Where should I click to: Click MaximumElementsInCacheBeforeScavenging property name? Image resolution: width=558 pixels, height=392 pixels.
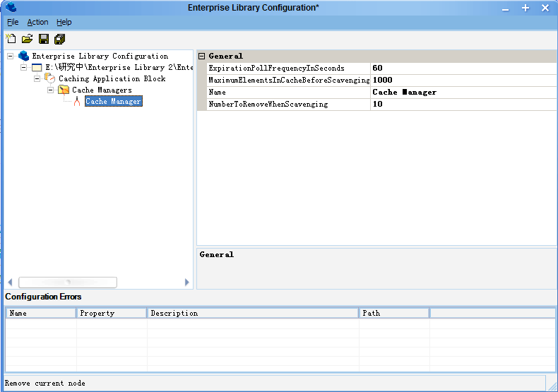(x=289, y=80)
